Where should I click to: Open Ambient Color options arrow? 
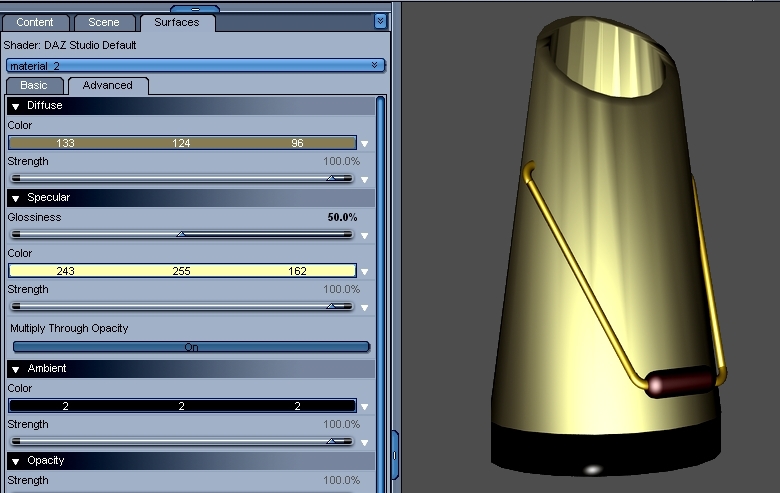[365, 406]
